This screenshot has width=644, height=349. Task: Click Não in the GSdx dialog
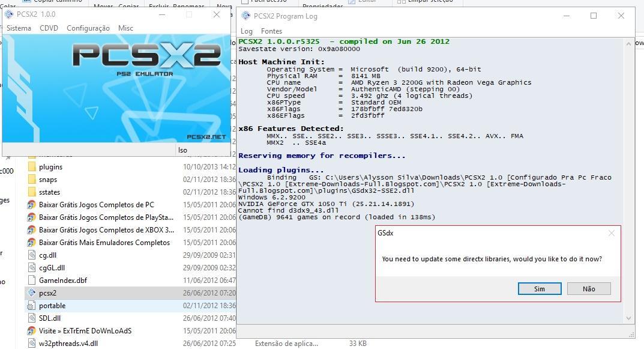click(589, 288)
